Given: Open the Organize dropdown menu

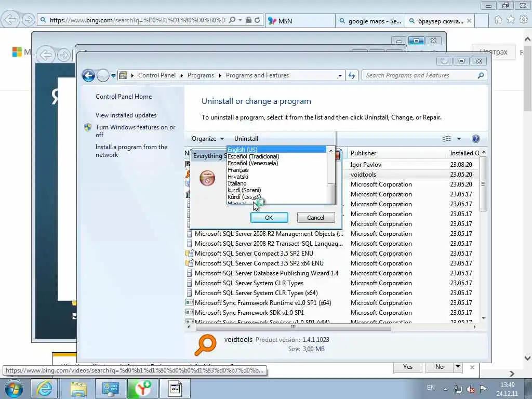Looking at the screenshot, I should point(208,138).
